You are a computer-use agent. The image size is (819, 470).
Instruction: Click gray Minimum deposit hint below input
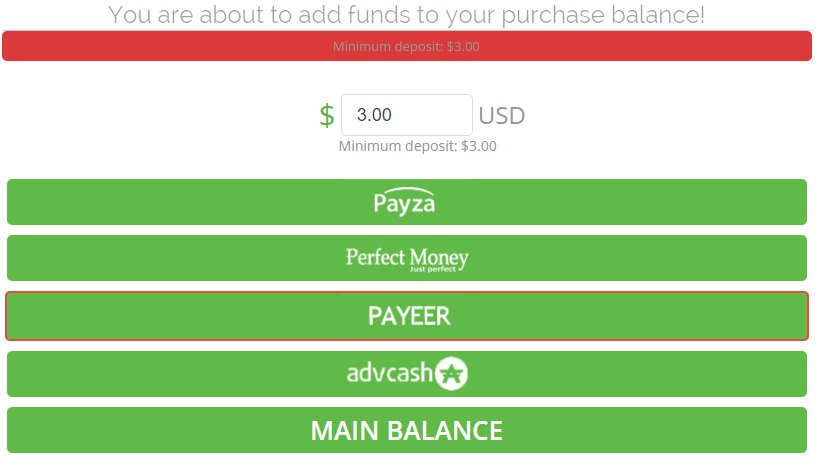[x=417, y=146]
